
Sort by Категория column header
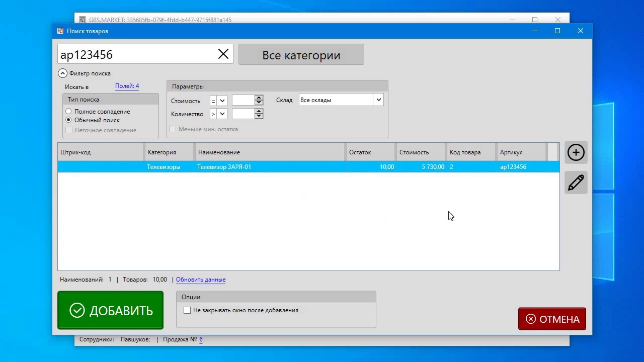[x=169, y=152]
